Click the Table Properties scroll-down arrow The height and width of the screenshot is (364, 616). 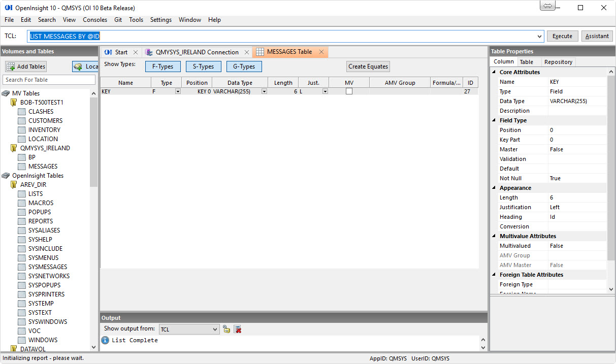[x=611, y=289]
